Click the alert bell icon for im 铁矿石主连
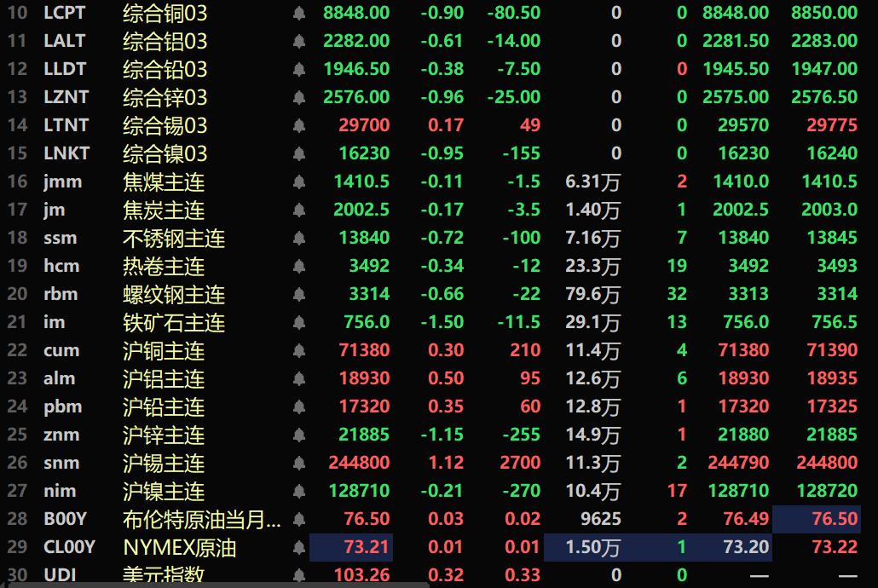878x588 pixels. [x=298, y=322]
